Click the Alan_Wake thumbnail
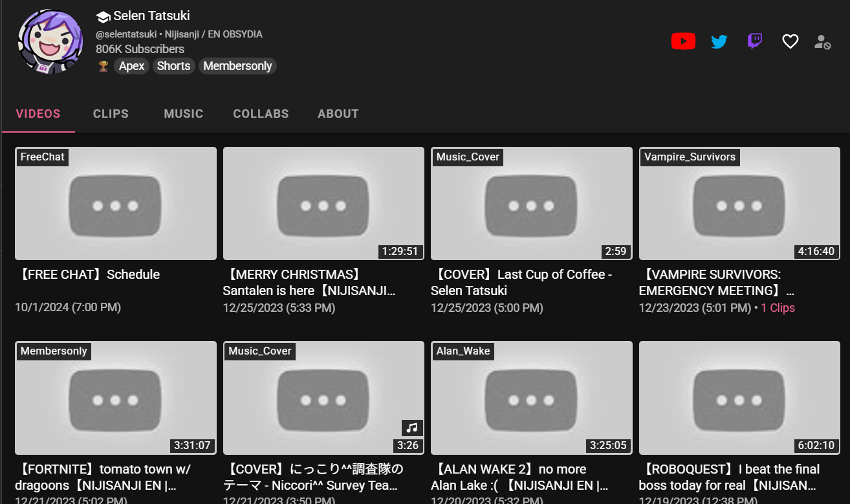Screen dimensions: 850x504 [x=532, y=398]
